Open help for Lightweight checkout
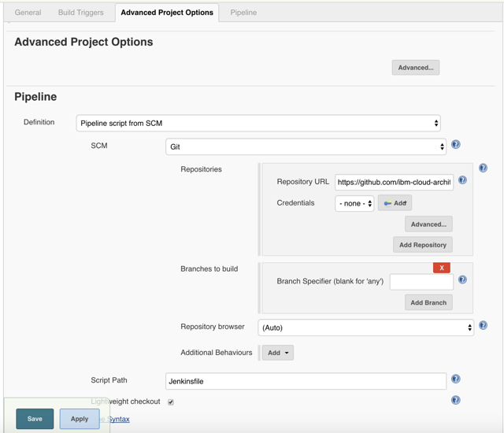Viewport: 504px width, 433px height. point(455,400)
